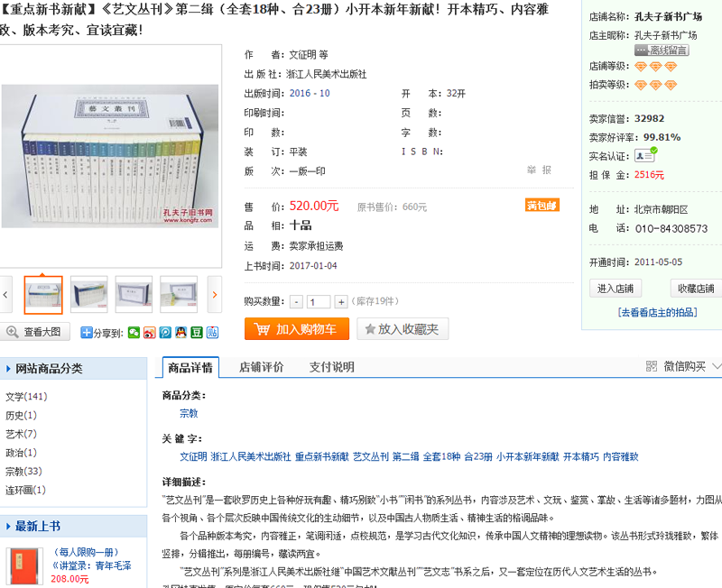The height and width of the screenshot is (588, 722).
Task: Click the 满包邮 free shipping badge
Action: (x=542, y=206)
